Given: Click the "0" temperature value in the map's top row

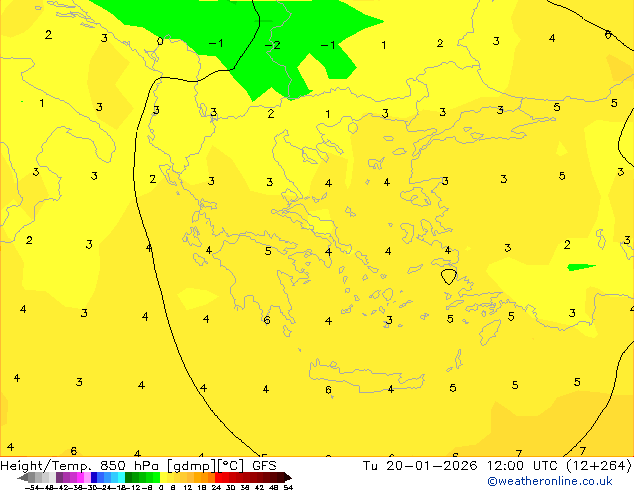Looking at the screenshot, I should coord(160,41).
